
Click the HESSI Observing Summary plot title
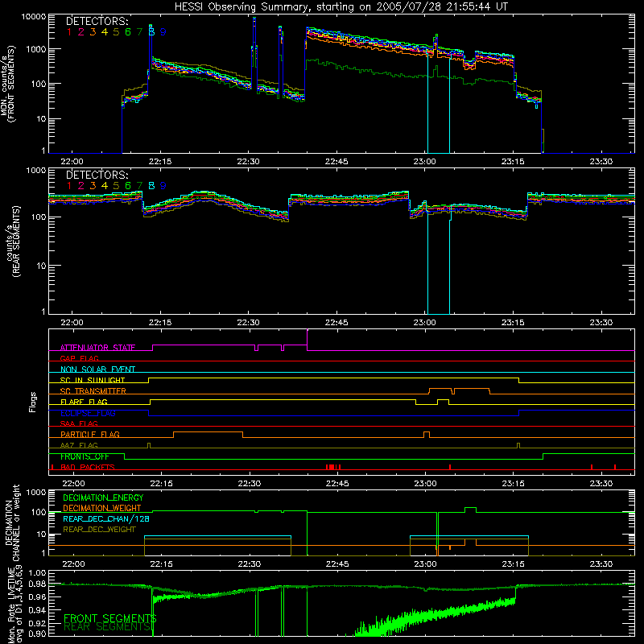(341, 6)
